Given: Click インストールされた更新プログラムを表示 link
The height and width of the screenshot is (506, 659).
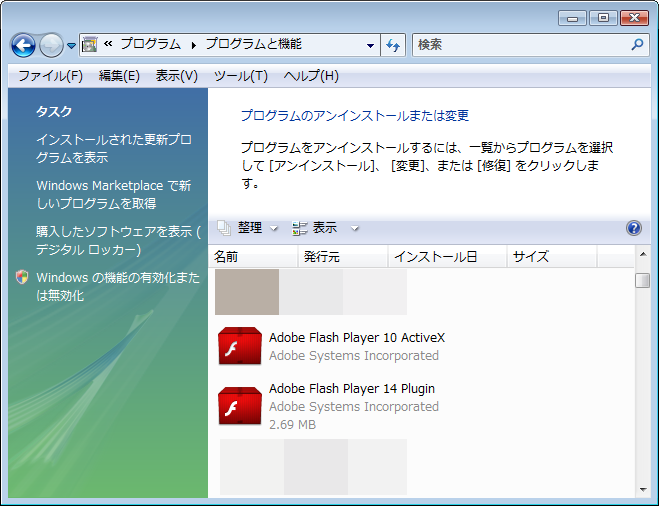Looking at the screenshot, I should [x=114, y=148].
